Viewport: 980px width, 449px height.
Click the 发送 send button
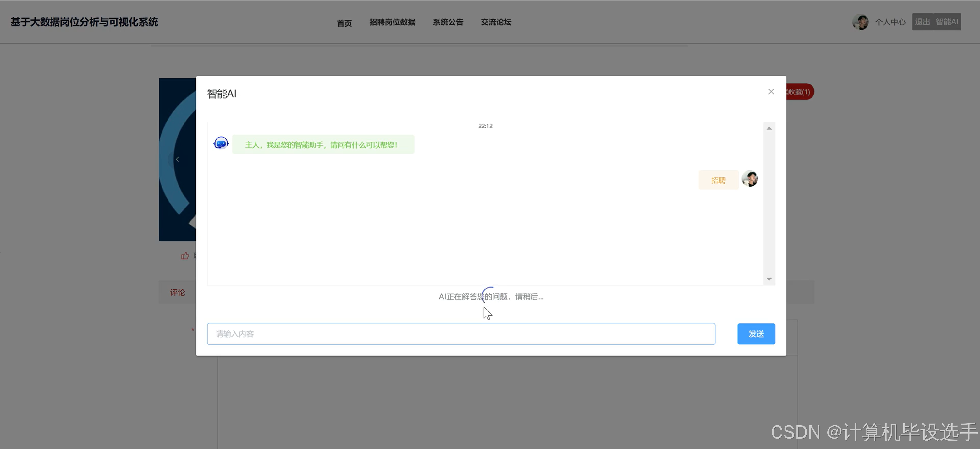[756, 334]
